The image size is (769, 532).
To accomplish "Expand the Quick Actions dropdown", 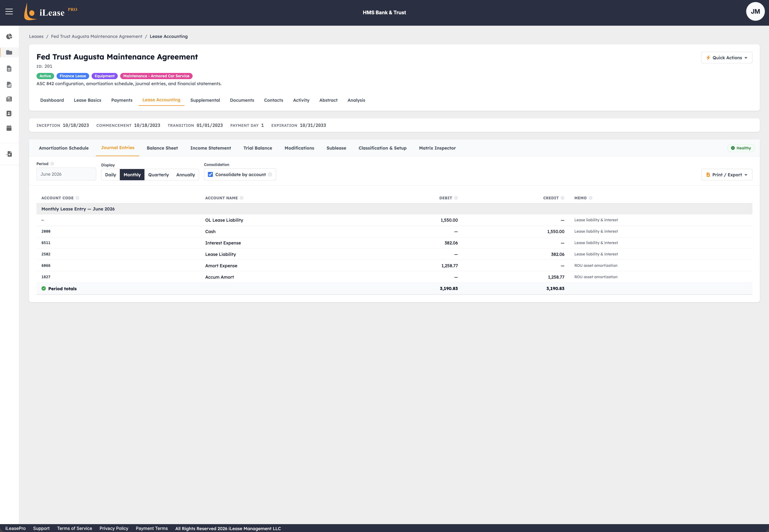I will 726,58.
